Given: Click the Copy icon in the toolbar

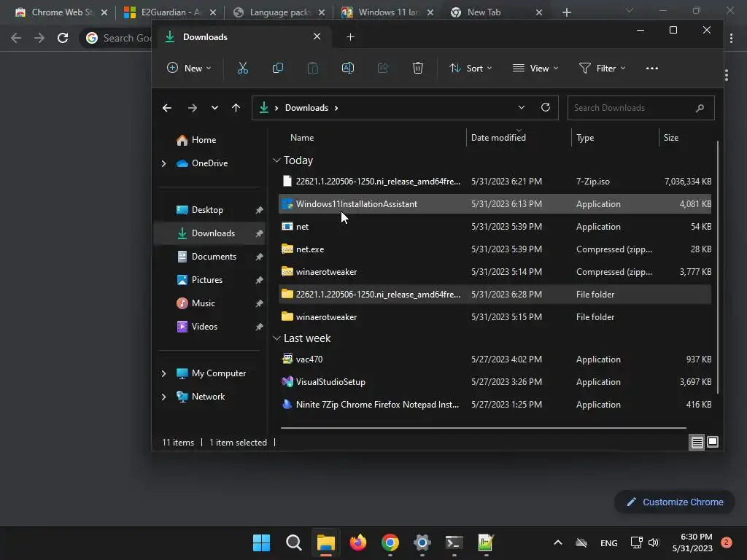Looking at the screenshot, I should point(278,68).
